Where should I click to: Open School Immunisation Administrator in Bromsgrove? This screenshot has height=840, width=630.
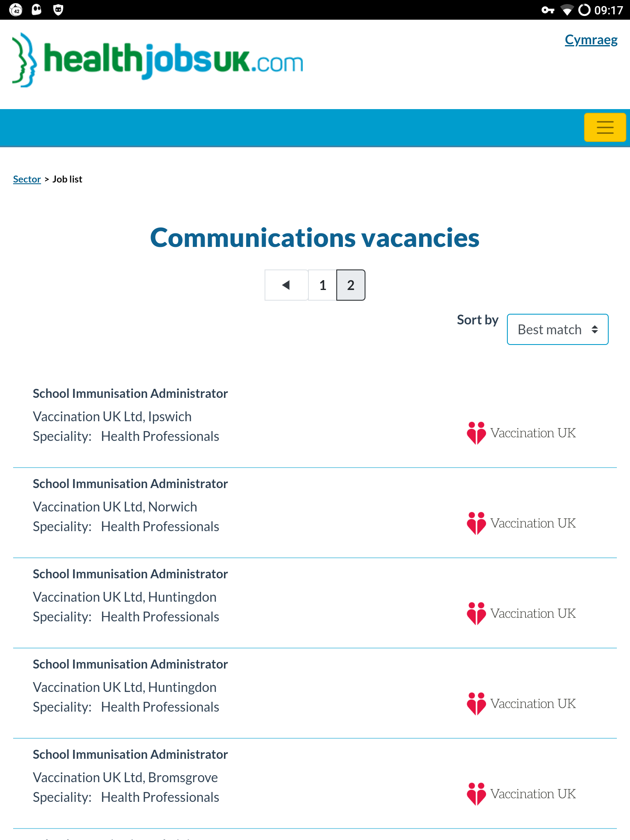coord(130,754)
